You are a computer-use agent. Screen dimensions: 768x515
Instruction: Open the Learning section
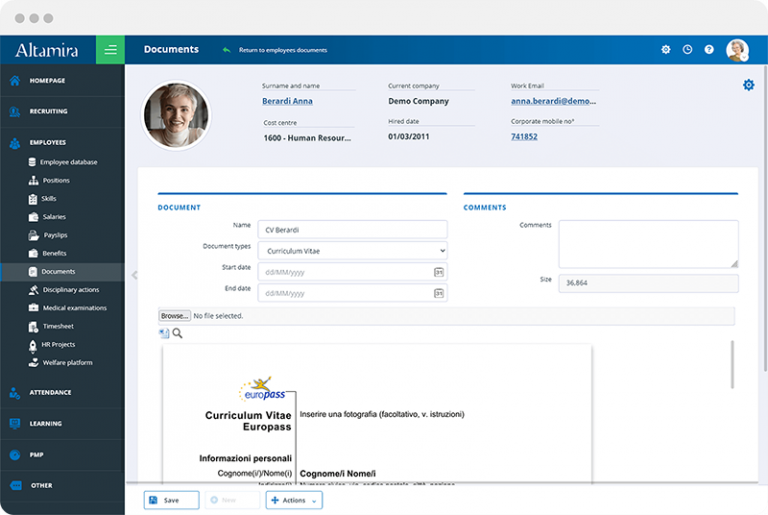coord(46,423)
